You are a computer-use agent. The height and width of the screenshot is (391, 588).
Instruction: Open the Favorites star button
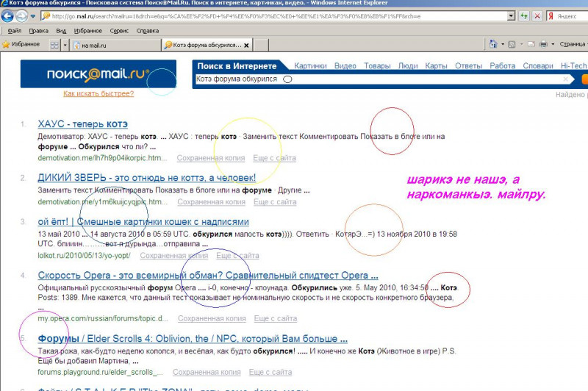coord(20,45)
